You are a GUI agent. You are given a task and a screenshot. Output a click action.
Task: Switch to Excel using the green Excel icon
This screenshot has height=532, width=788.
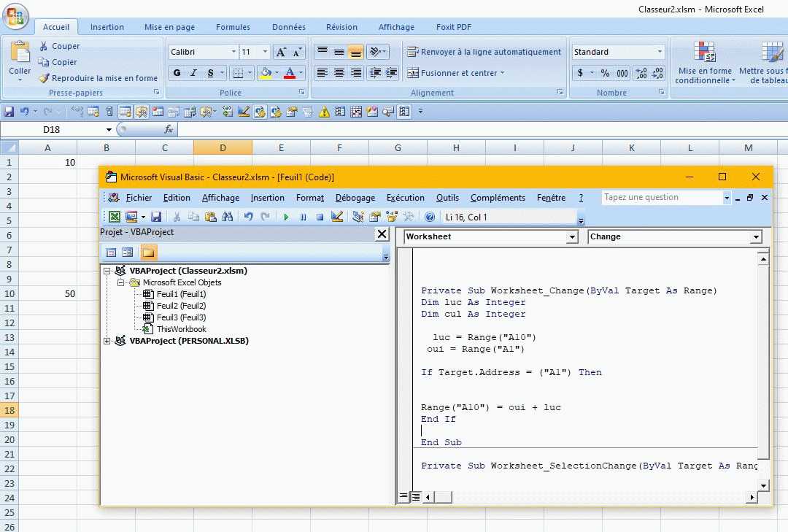tap(115, 217)
